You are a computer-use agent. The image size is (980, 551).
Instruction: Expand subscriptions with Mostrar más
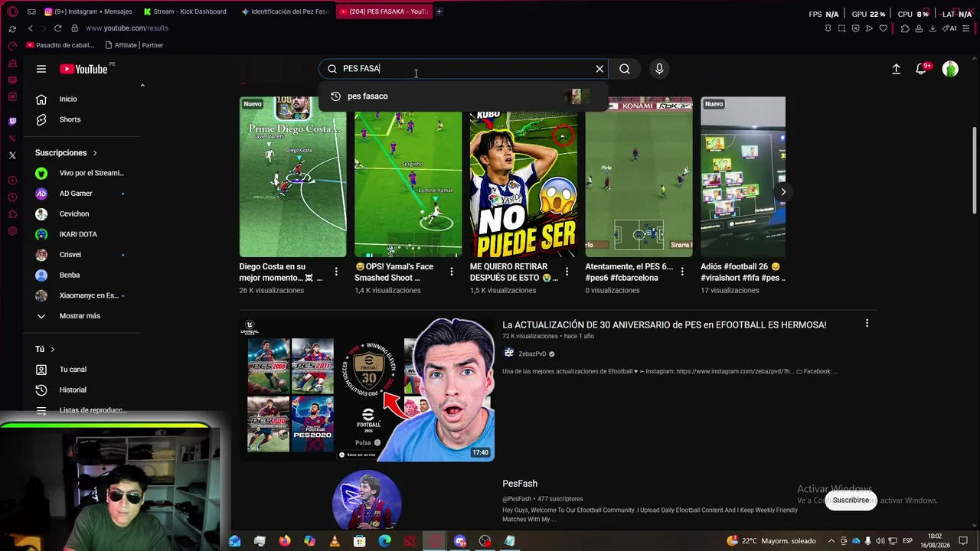pyautogui.click(x=80, y=316)
